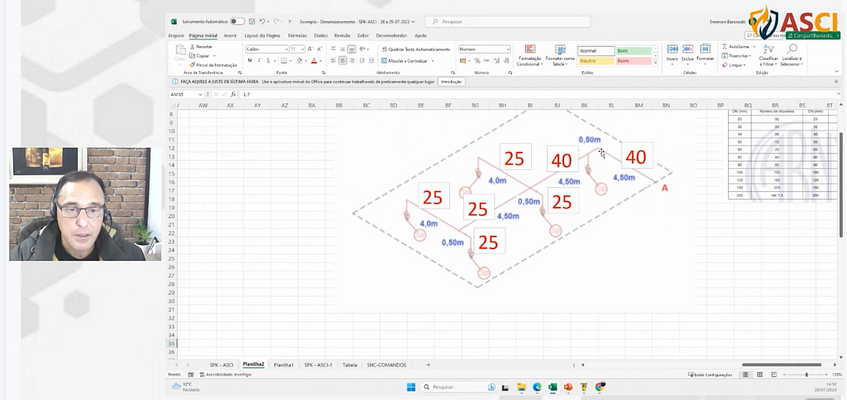Switch to the Dados ribbon tab

(320, 35)
